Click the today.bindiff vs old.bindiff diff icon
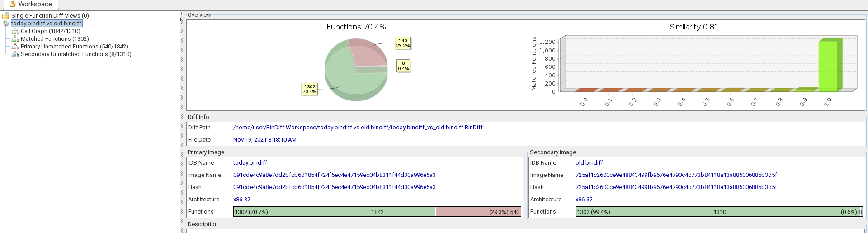 [x=6, y=24]
